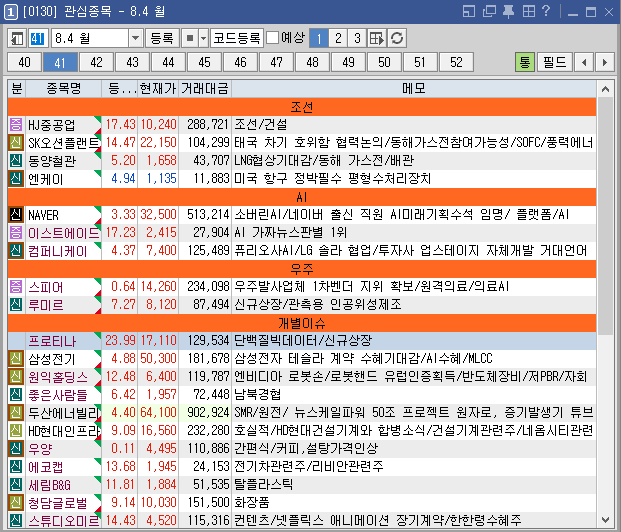Click the refresh icon in the toolbar
The width and height of the screenshot is (621, 532).
click(x=397, y=38)
